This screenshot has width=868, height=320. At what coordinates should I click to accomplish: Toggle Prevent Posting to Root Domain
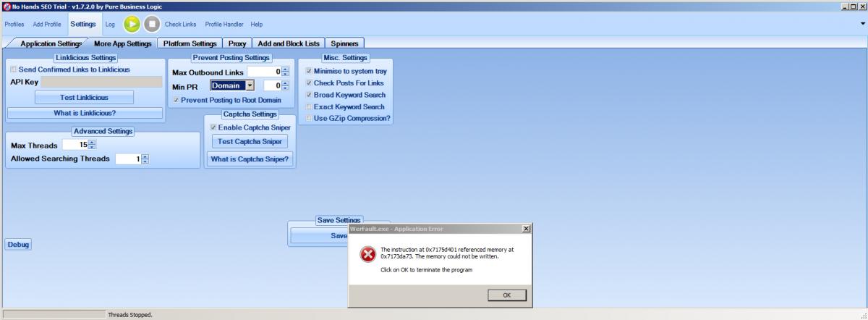tap(176, 100)
